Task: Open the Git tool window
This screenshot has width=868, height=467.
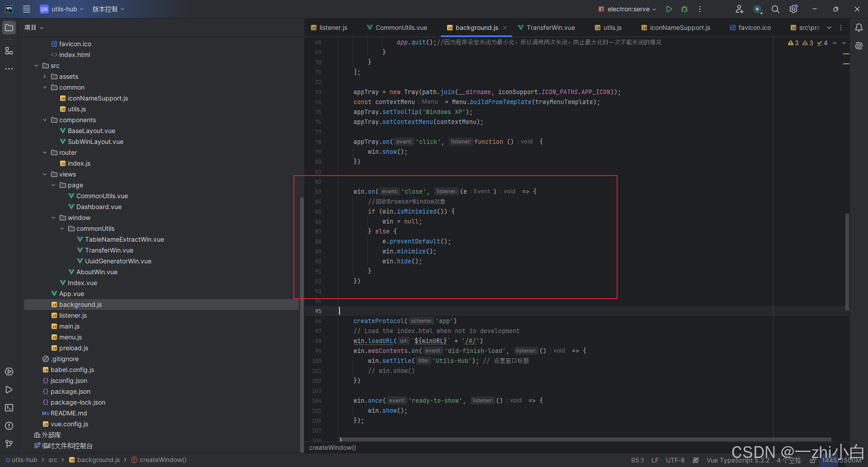Action: (x=9, y=444)
